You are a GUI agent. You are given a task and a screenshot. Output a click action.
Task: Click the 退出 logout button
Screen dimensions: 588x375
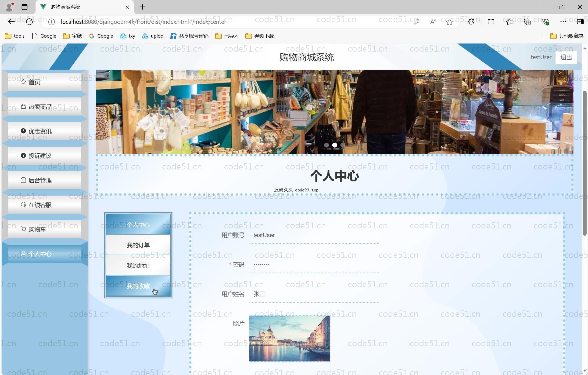(566, 57)
